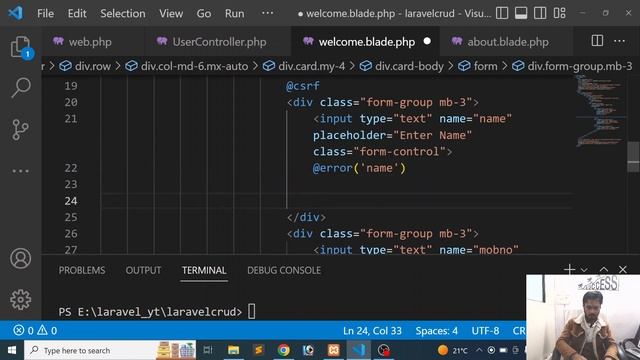Select Visual Studio Code taskbar icon

(359, 350)
